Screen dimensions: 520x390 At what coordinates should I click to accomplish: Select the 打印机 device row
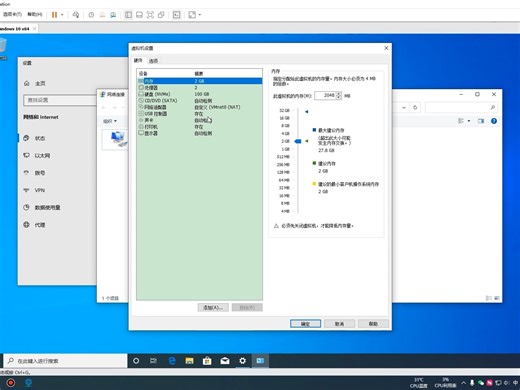[200, 127]
